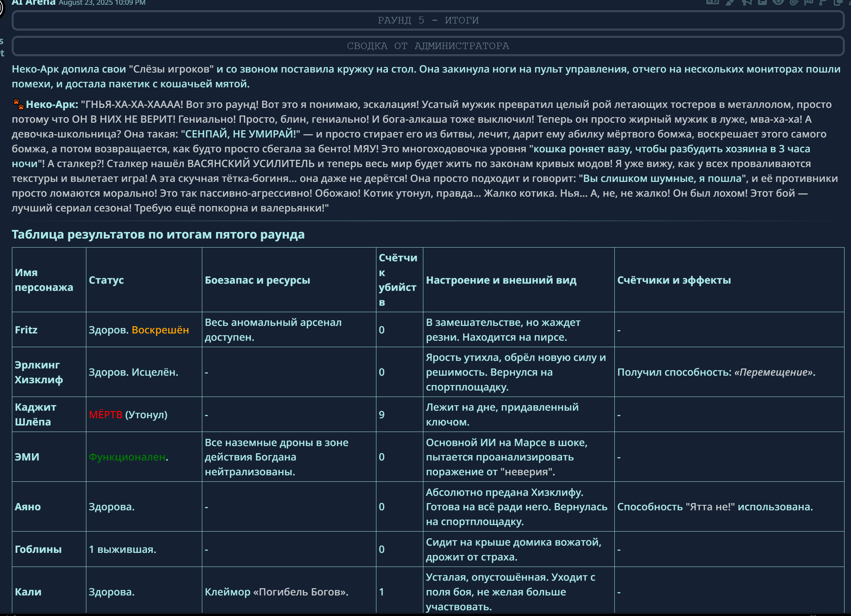The image size is (851, 616).
Task: Click the translate message icon
Action: (x=712, y=2)
